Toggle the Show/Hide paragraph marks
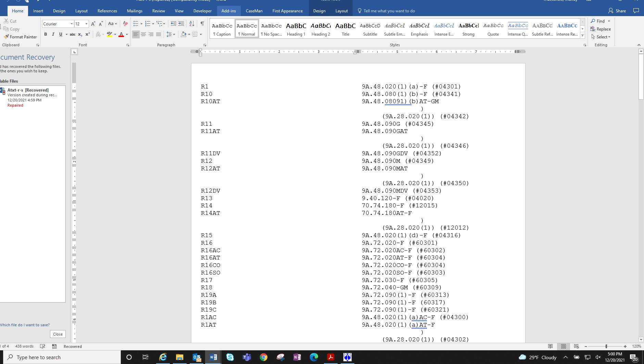The image size is (644, 364). tap(203, 24)
